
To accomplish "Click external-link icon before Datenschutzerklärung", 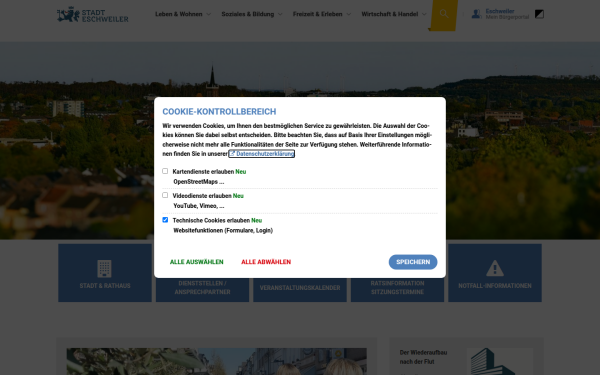I will (x=232, y=153).
